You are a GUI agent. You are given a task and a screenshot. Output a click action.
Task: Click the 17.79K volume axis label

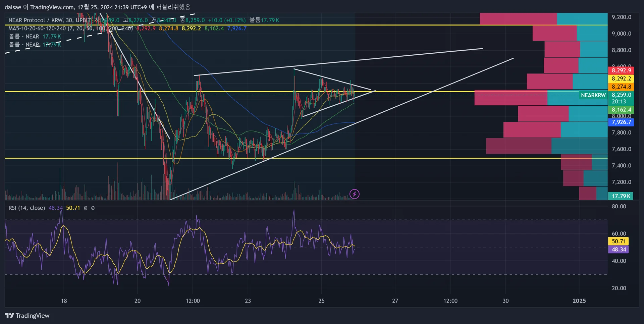click(621, 196)
